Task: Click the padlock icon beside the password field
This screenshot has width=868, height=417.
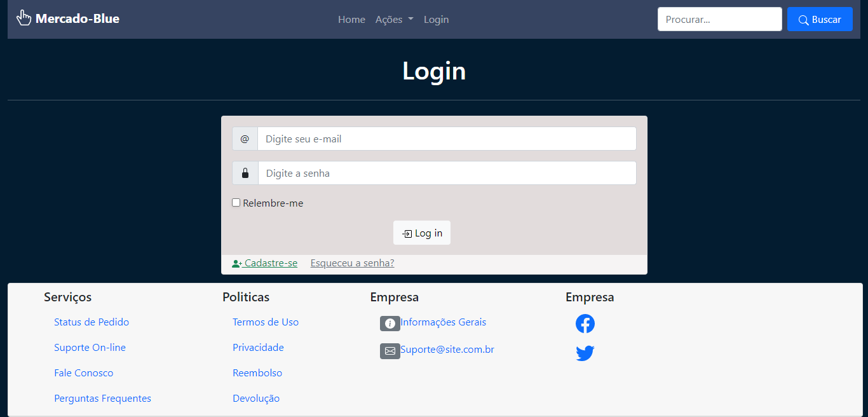Action: (245, 172)
